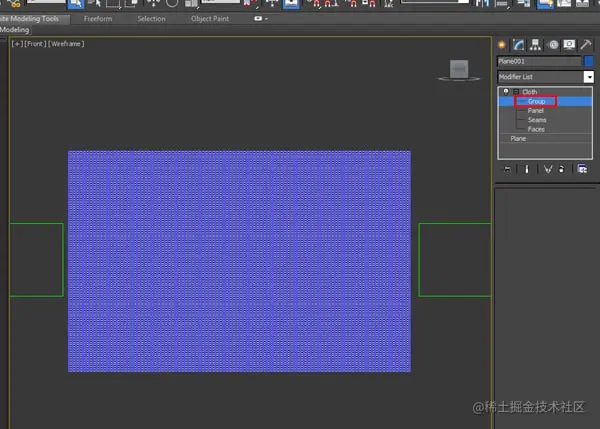Activate Select and Rotate tool

coord(172,4)
